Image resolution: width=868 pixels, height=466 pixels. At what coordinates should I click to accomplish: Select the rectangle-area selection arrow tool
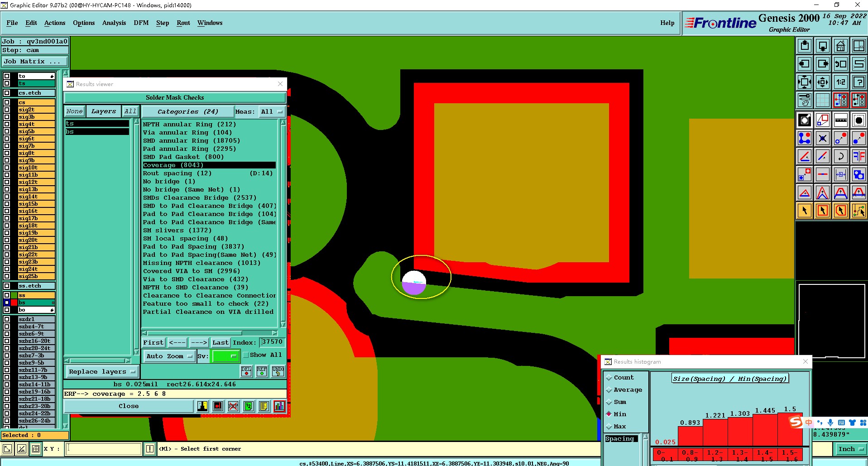coord(823,211)
